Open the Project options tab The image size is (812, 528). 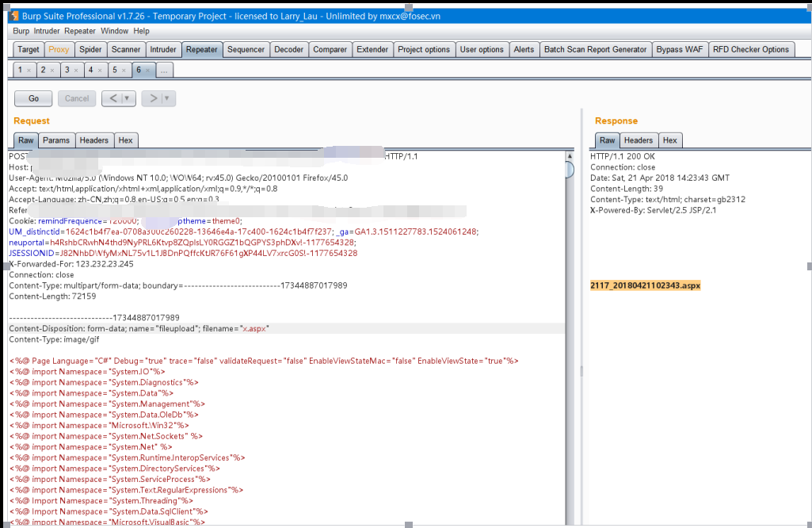(x=424, y=50)
